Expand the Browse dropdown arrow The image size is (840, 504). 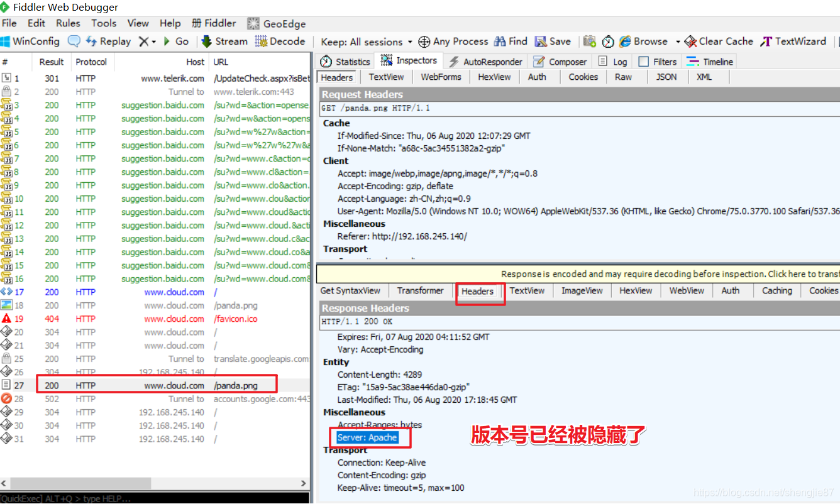[678, 42]
